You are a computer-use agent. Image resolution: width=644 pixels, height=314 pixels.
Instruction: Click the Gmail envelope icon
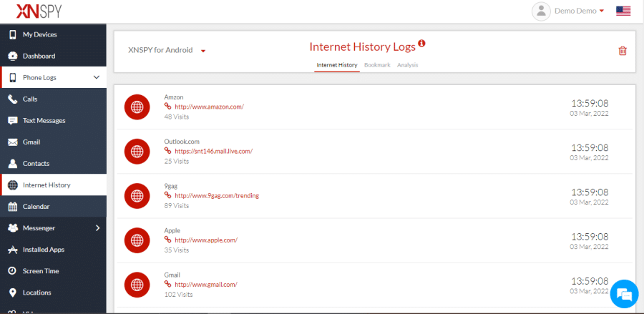coord(13,142)
